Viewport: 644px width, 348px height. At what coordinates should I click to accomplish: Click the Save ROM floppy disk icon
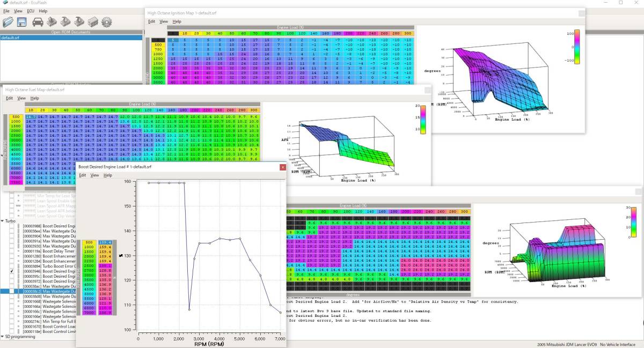click(x=22, y=22)
